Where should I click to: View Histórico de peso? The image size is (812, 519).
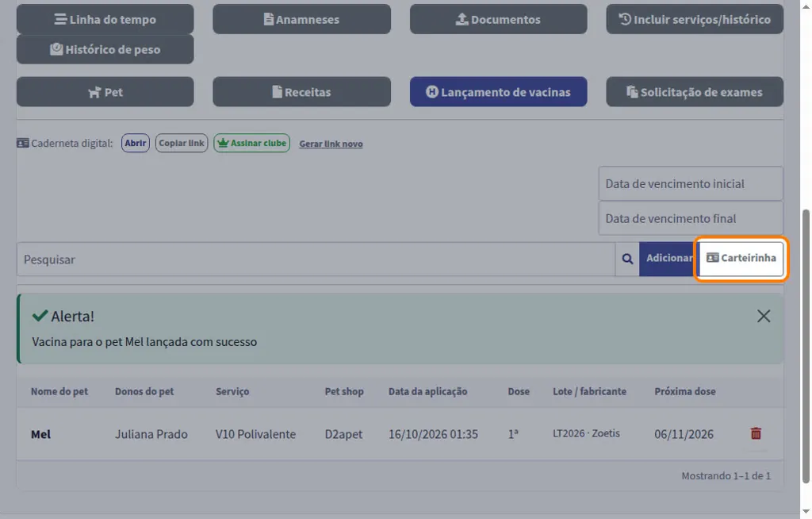[x=105, y=49]
